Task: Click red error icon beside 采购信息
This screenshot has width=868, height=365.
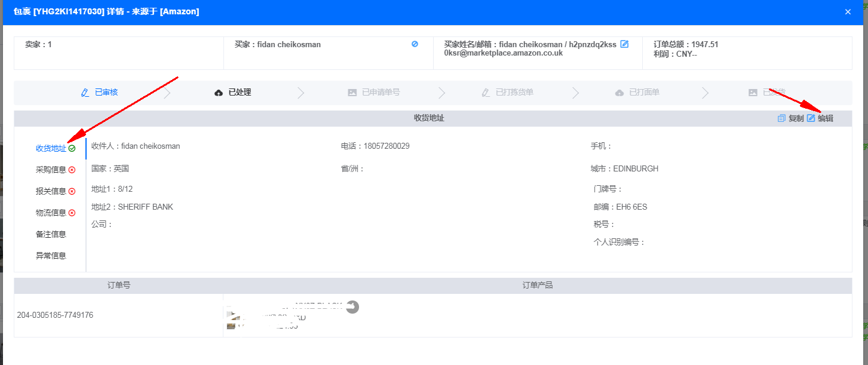Action: tap(72, 170)
